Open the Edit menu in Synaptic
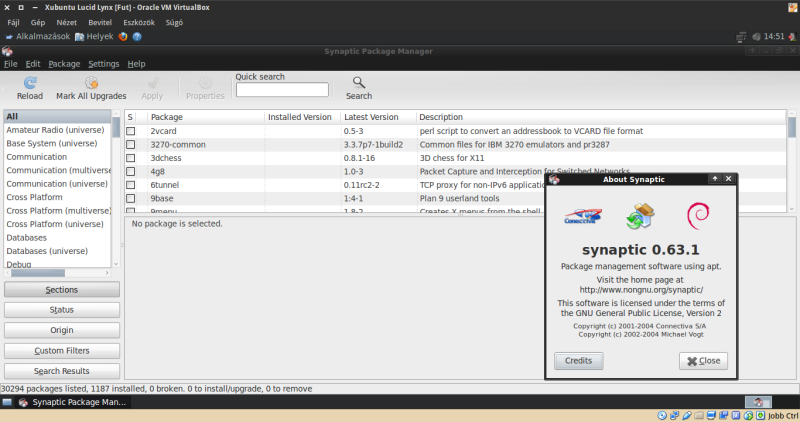The width and height of the screenshot is (800, 422). click(33, 64)
